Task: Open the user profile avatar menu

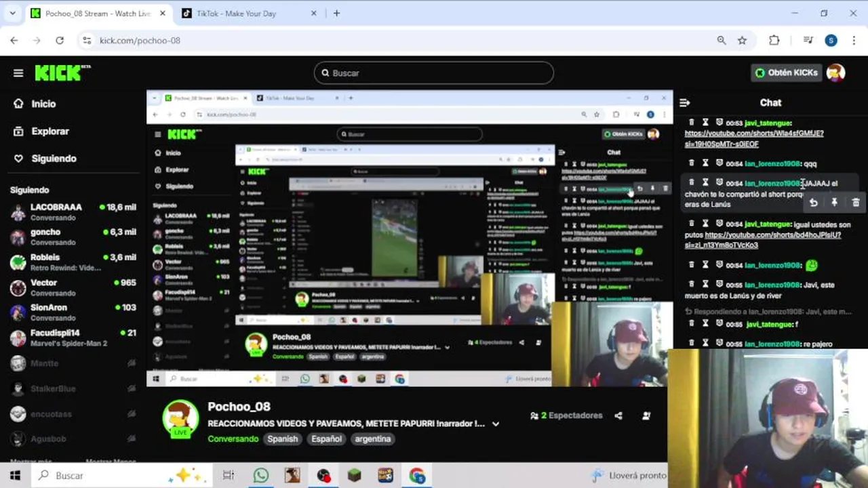Action: click(x=835, y=73)
